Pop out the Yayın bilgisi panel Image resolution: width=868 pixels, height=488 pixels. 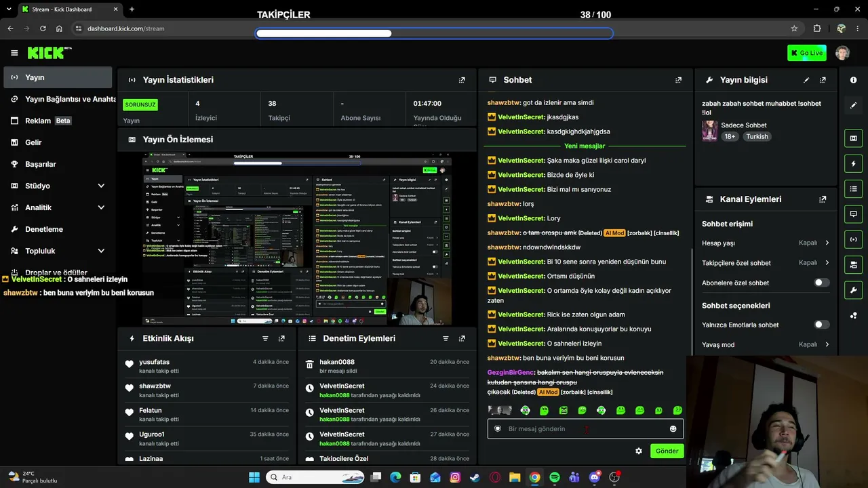(823, 80)
